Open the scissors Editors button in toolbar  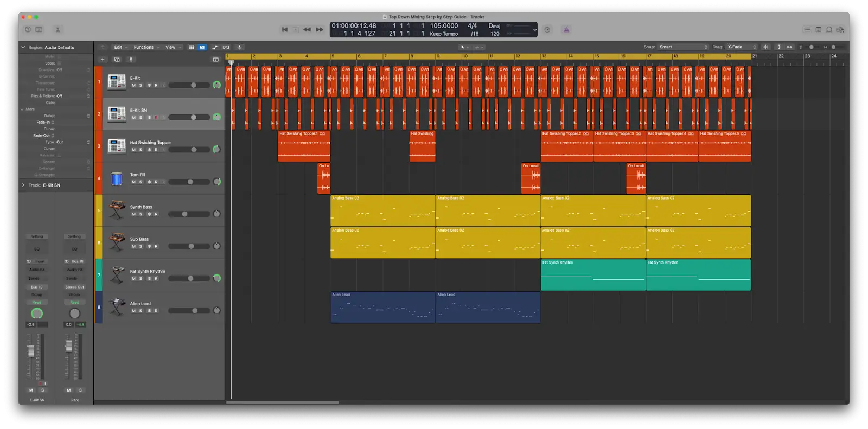pyautogui.click(x=58, y=30)
